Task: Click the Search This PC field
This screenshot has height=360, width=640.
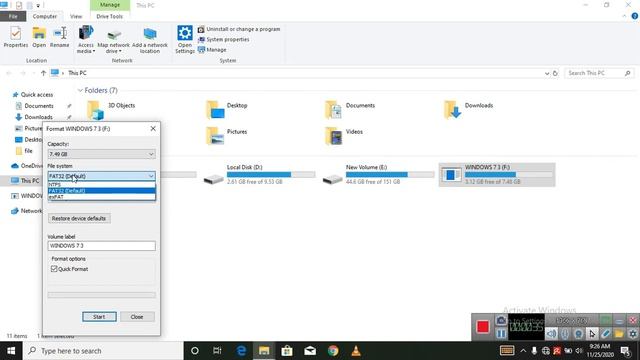Action: pos(599,73)
